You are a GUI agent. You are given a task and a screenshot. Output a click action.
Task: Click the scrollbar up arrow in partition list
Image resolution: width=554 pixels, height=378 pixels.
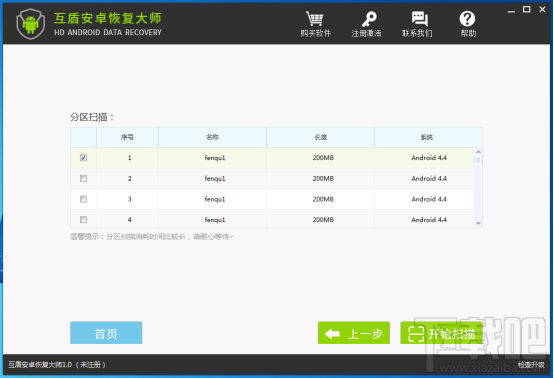click(478, 152)
